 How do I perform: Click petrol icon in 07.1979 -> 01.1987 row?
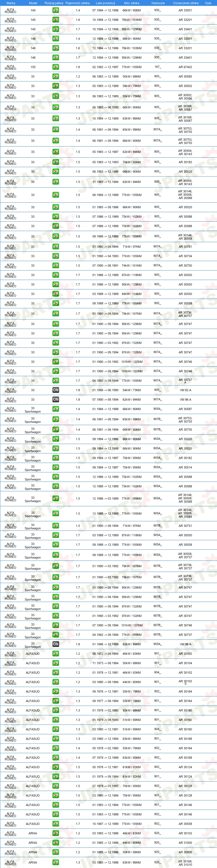55,786
